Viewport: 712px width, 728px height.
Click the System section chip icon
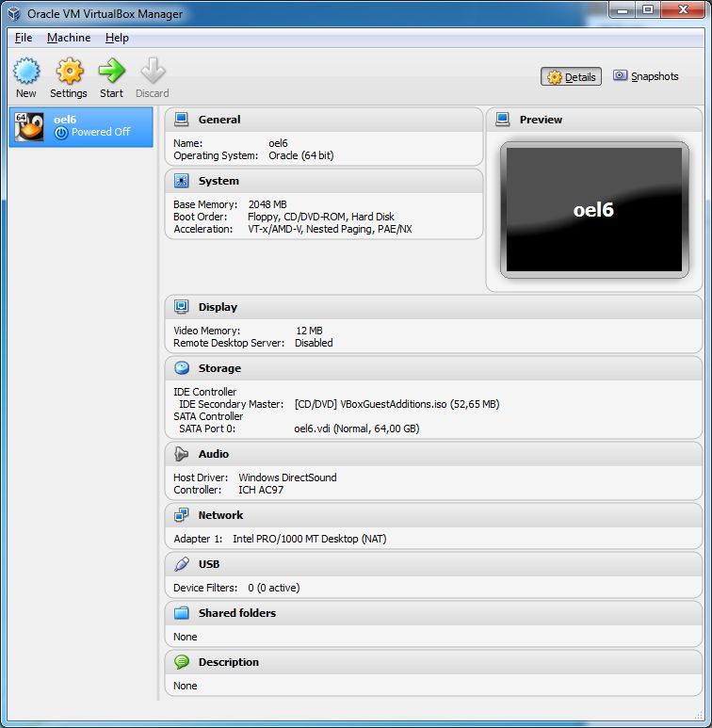[x=182, y=181]
